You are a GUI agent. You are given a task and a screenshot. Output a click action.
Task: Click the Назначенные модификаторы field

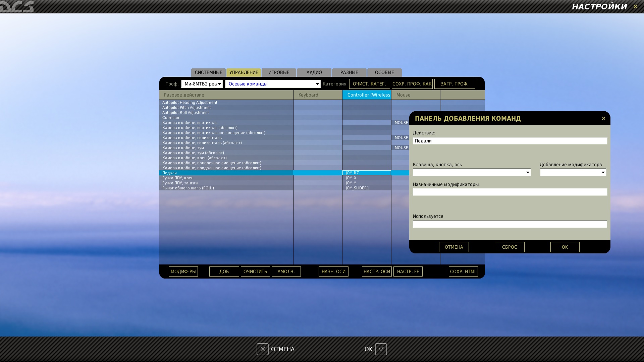[510, 192]
